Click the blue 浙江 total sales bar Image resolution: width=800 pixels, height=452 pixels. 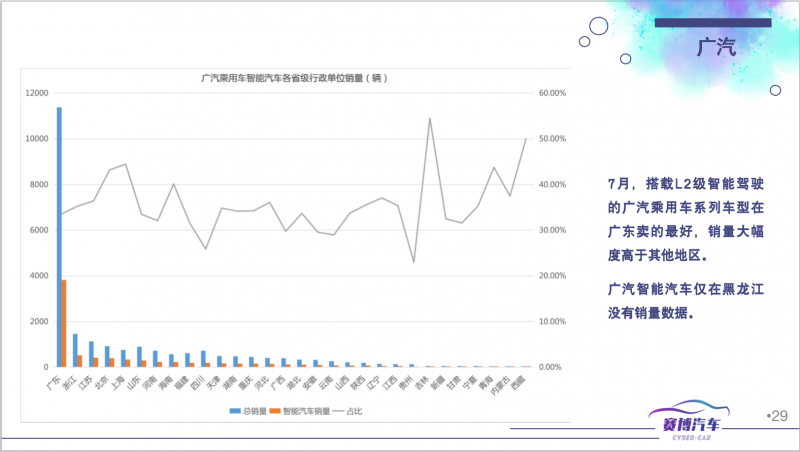75,350
